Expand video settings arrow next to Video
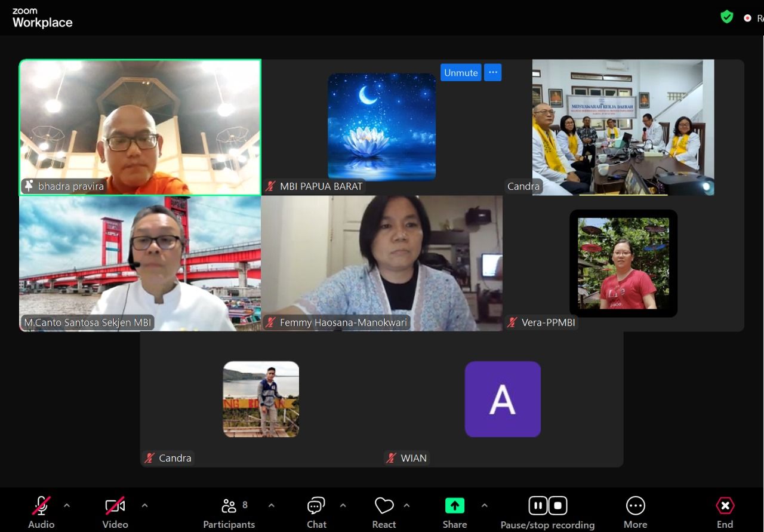The width and height of the screenshot is (764, 532). [x=144, y=506]
